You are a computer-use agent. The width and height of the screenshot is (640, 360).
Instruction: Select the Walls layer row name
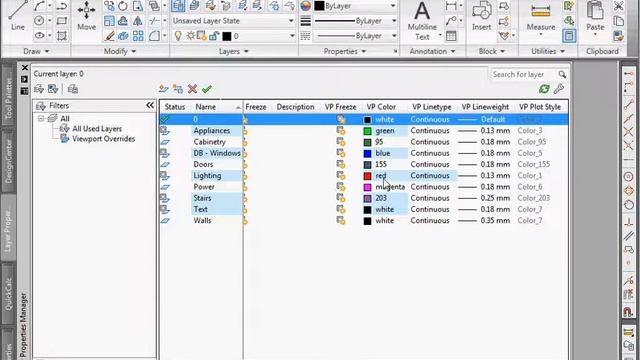[x=202, y=220]
